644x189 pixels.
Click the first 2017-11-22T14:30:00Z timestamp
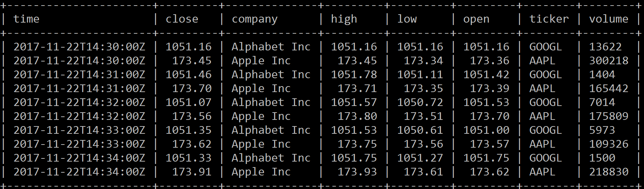(79, 47)
